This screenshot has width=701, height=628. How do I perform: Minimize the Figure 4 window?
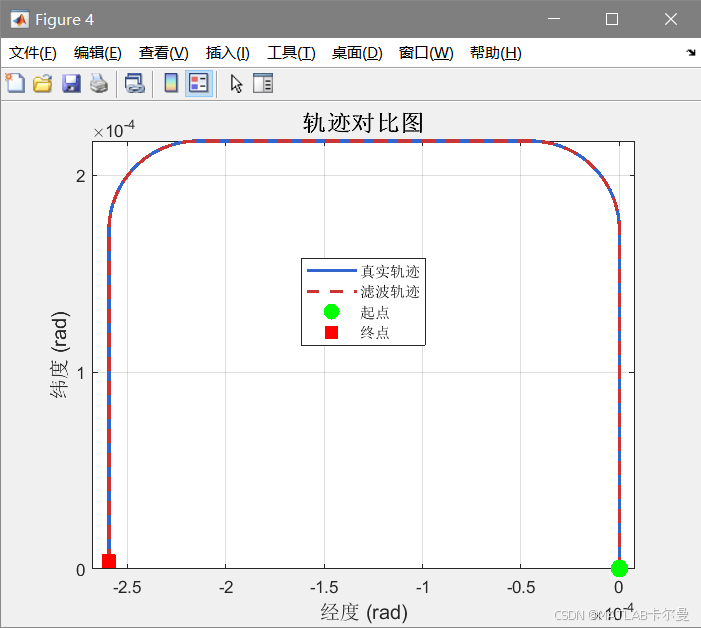(554, 19)
